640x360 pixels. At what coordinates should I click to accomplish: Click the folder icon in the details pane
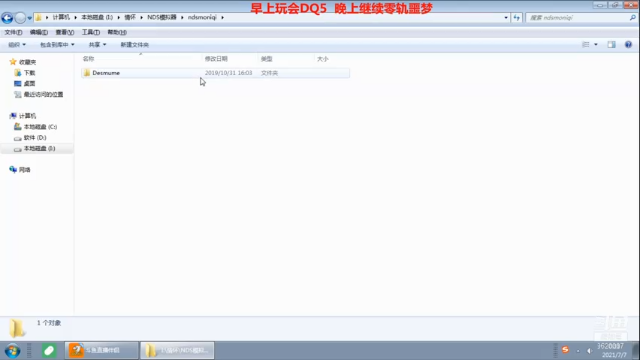(x=17, y=329)
